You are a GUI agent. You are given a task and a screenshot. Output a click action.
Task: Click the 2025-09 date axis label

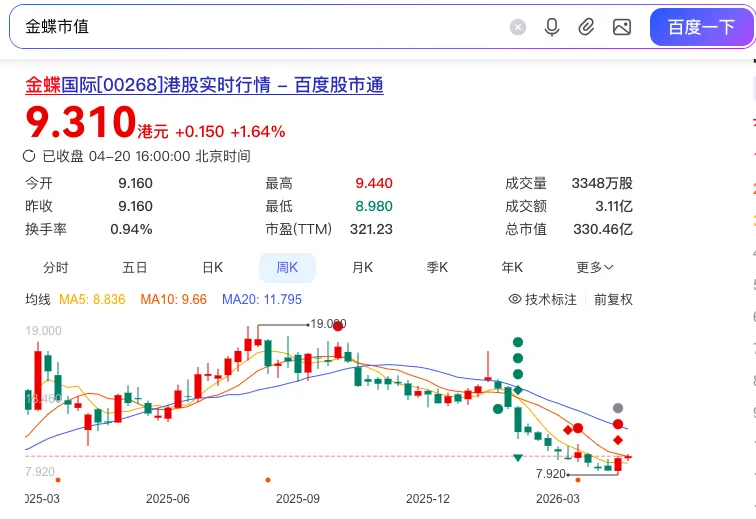298,499
